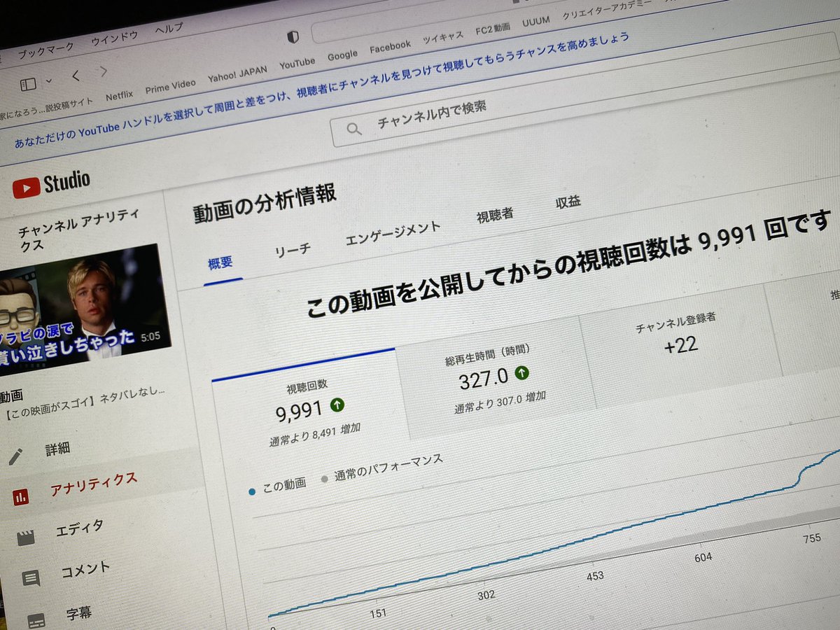
Task: Open the ウインドウ menu
Action: (115, 39)
